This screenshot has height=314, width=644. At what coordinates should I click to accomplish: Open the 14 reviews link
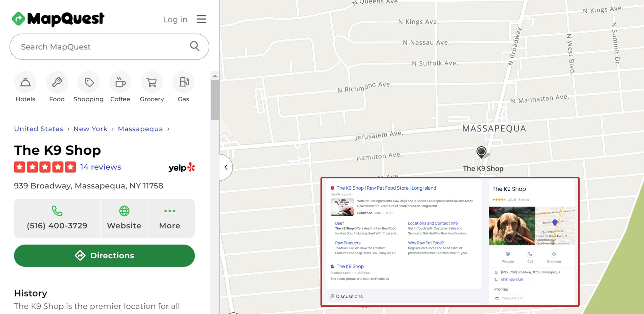point(101,167)
